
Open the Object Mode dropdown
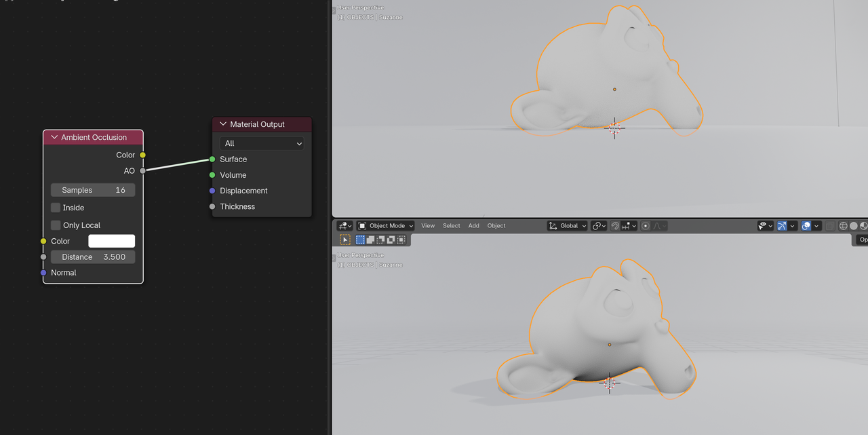pos(386,226)
